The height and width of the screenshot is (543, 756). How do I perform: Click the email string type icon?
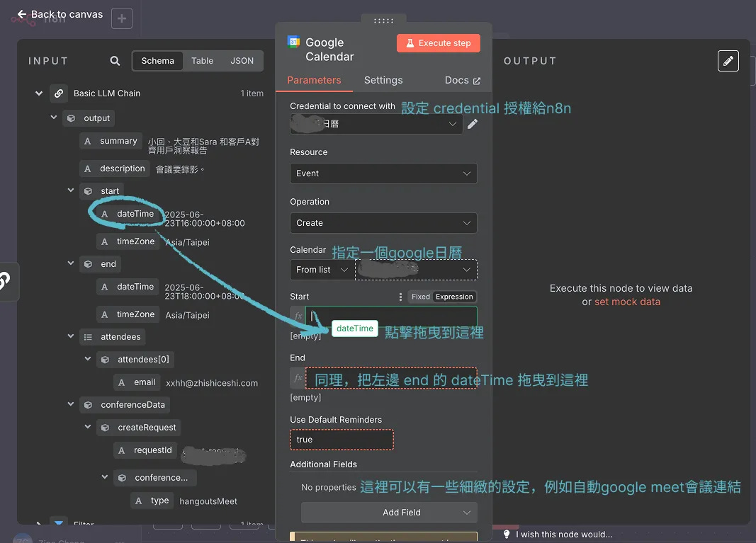click(121, 382)
